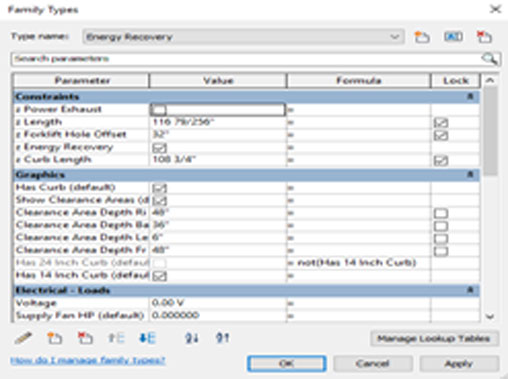This screenshot has width=508, height=379.
Task: Click the Edit Parameter pencil icon
Action: [x=23, y=338]
